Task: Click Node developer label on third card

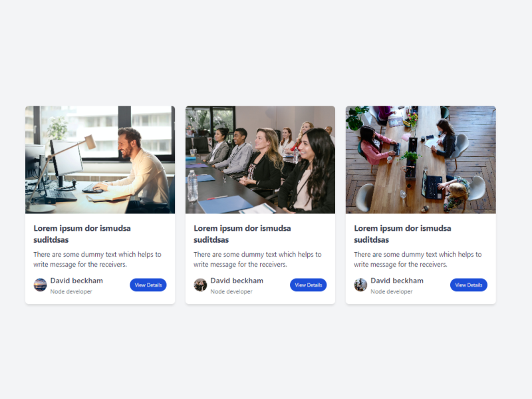Action: click(x=392, y=291)
